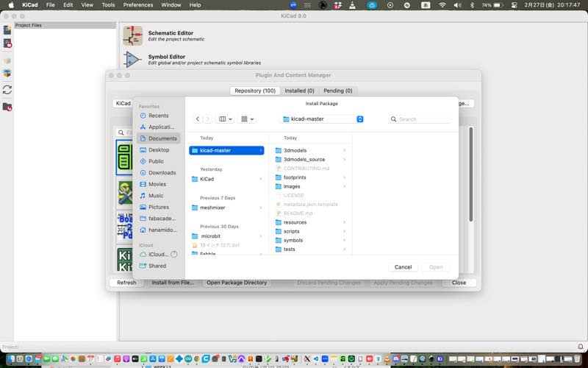Select the tests folder
The image size is (588, 368).
[310, 250]
